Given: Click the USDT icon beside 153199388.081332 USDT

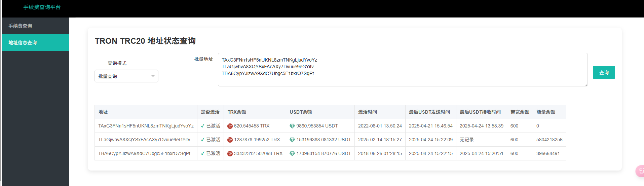Looking at the screenshot, I should point(292,140).
